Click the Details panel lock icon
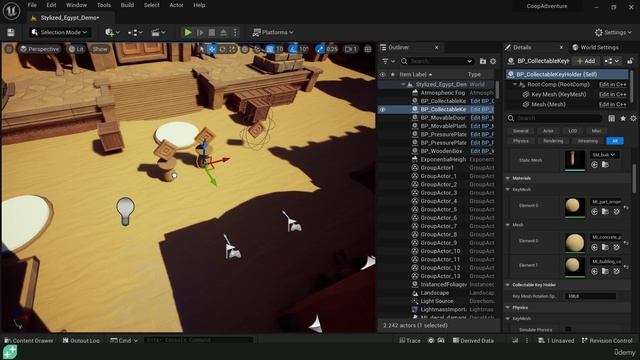 pos(630,61)
